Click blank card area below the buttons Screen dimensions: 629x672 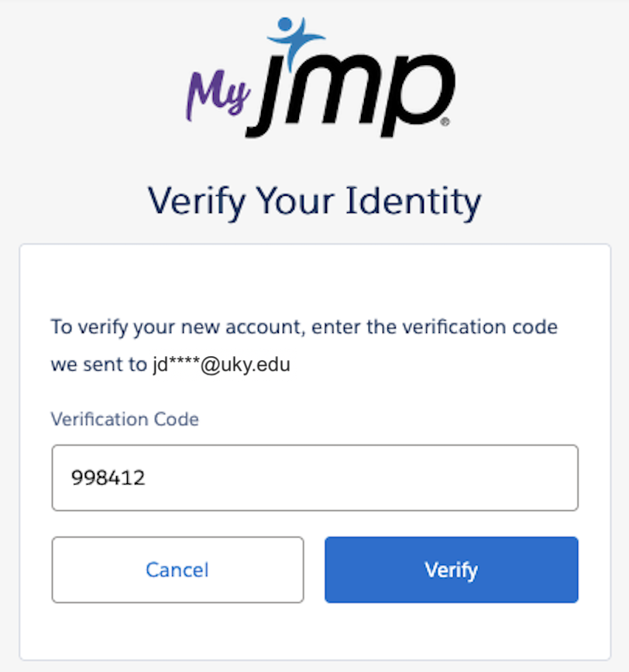(314, 631)
